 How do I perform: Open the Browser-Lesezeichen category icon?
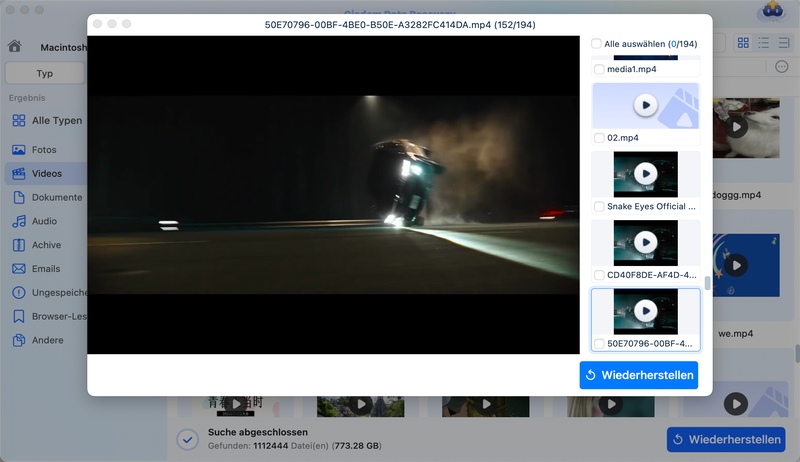(x=19, y=316)
